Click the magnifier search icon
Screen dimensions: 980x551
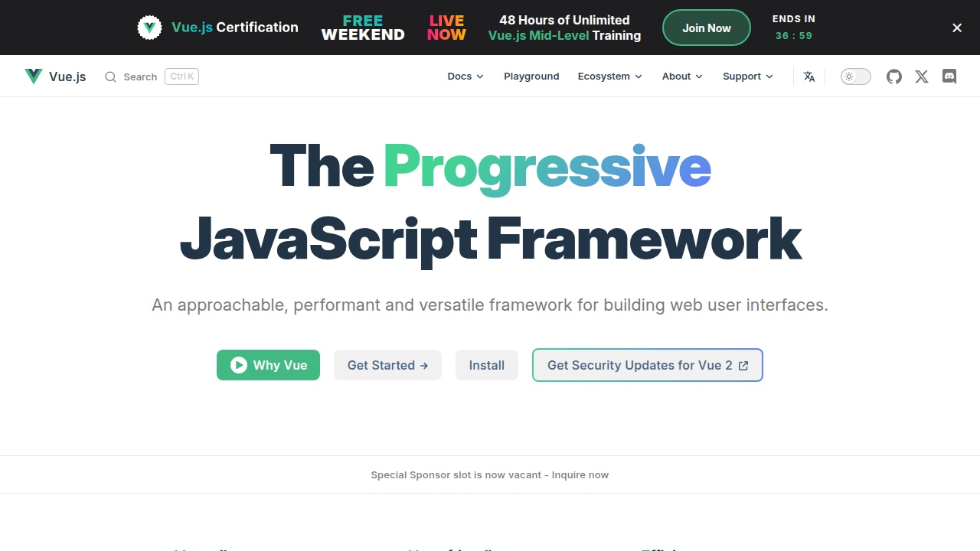coord(111,77)
